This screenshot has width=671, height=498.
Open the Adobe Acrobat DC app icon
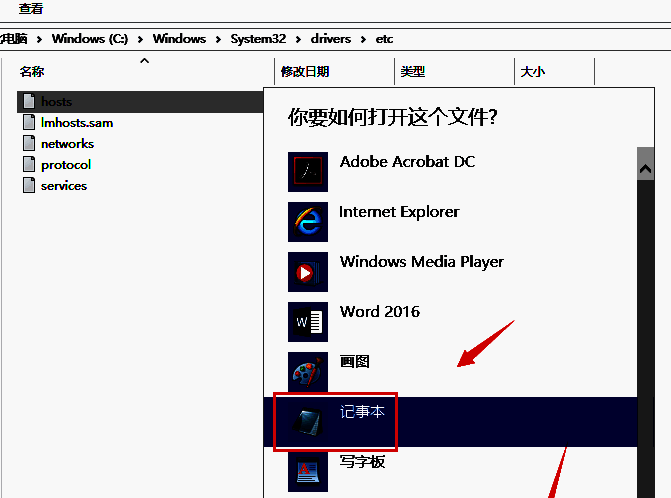coord(308,172)
